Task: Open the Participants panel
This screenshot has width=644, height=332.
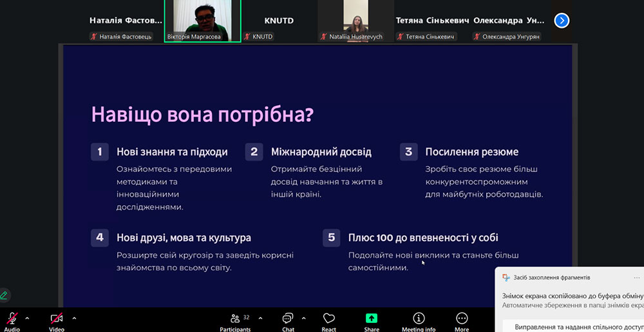Action: pos(235,318)
